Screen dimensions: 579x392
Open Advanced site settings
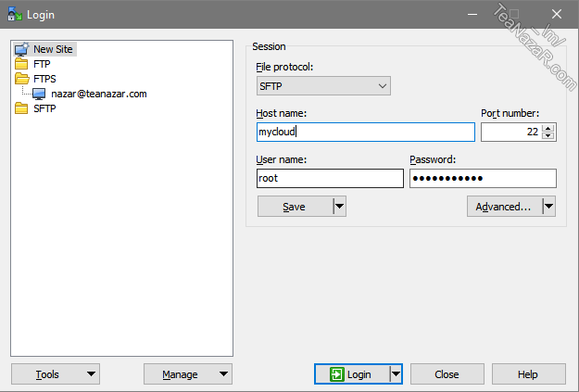[505, 206]
